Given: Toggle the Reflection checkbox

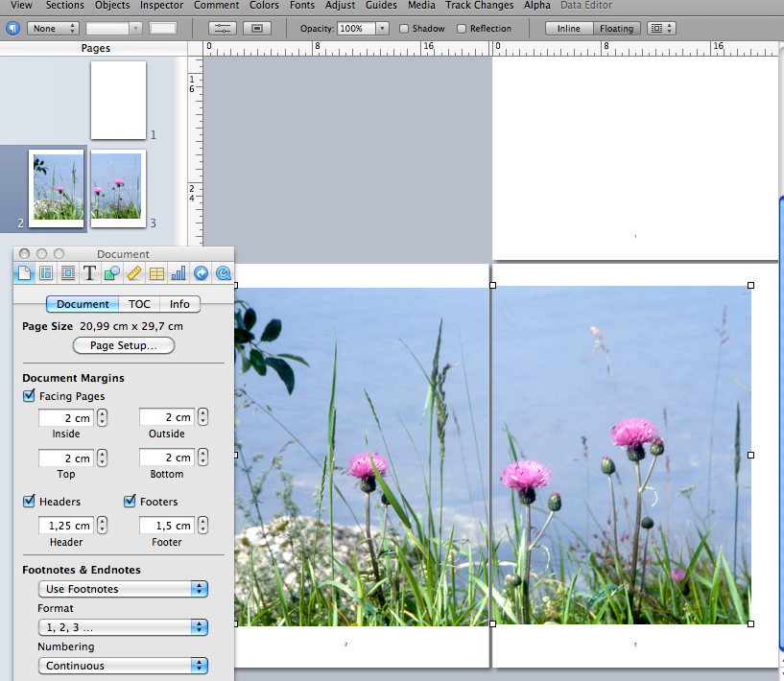Looking at the screenshot, I should (462, 29).
